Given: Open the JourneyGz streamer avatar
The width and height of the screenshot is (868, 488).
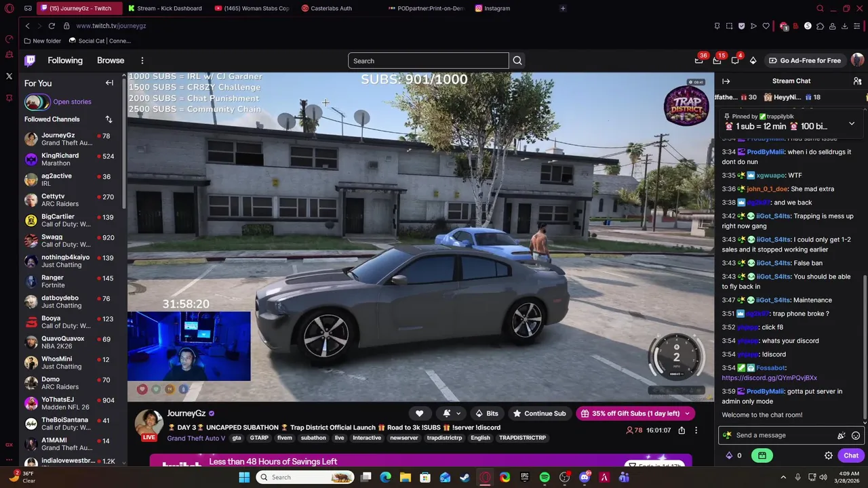Looking at the screenshot, I should tap(149, 424).
